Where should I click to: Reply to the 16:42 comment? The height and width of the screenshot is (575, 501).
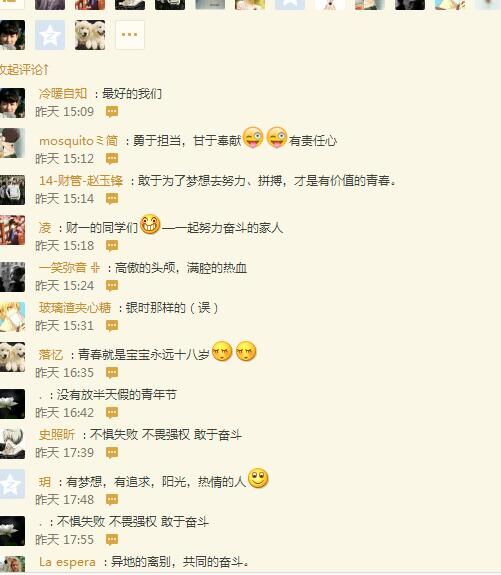point(112,413)
